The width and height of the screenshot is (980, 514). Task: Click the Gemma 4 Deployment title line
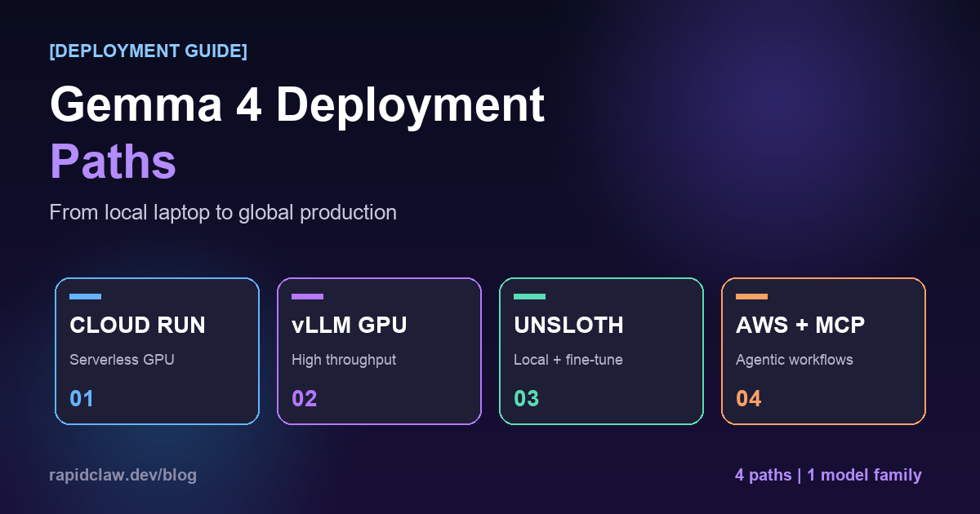pos(297,105)
